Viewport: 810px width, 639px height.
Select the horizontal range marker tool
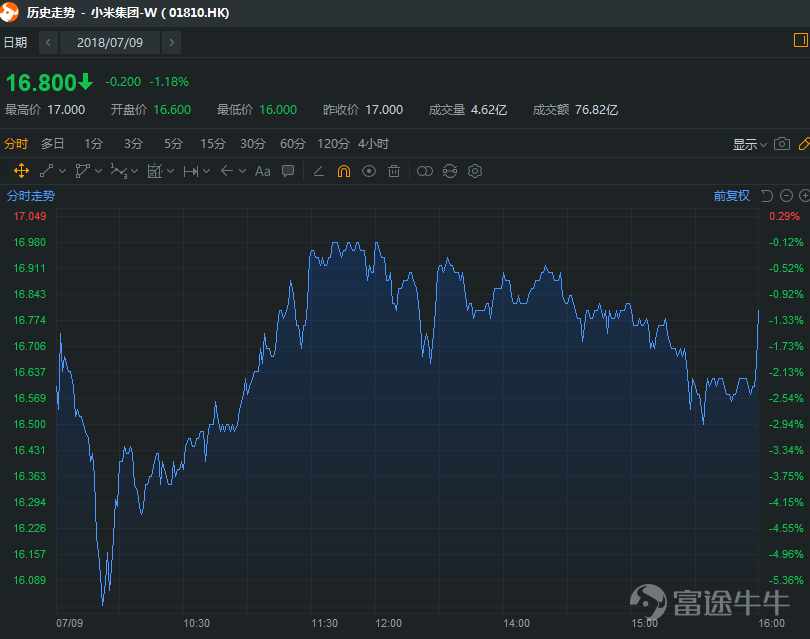191,171
